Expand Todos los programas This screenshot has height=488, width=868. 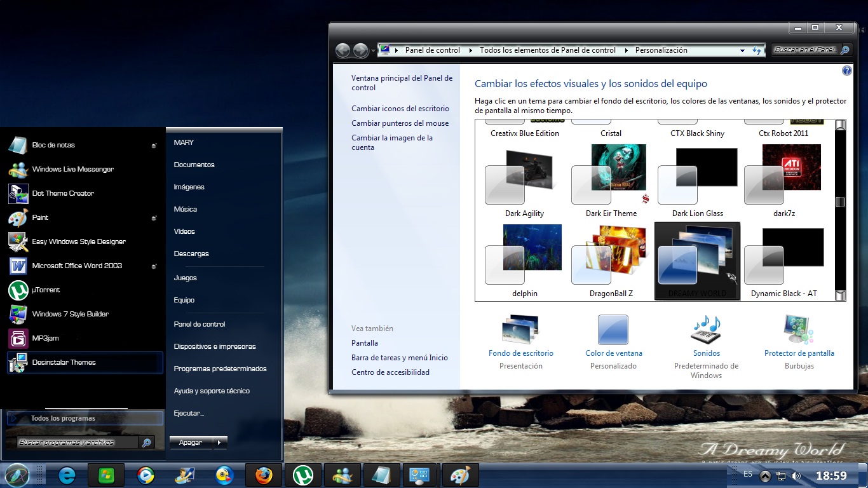pos(85,418)
